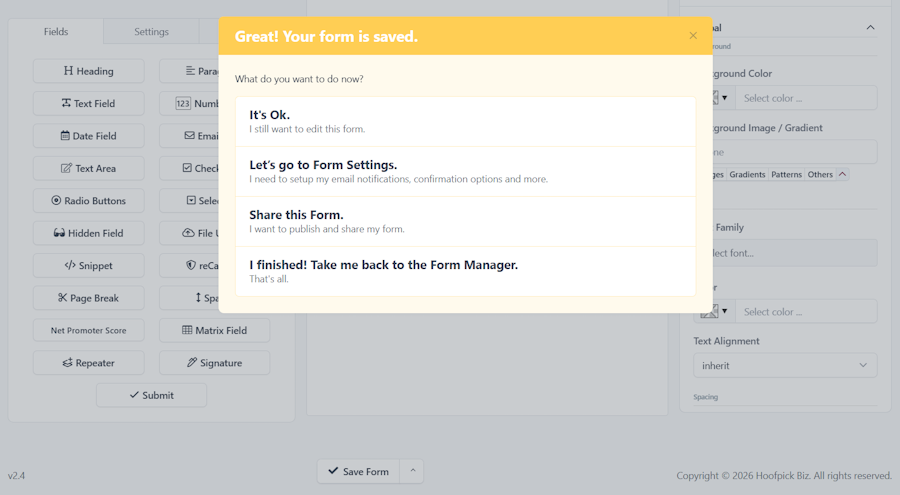The image size is (900, 495).
Task: Add Net Promoter Score field
Action: pyautogui.click(x=88, y=331)
